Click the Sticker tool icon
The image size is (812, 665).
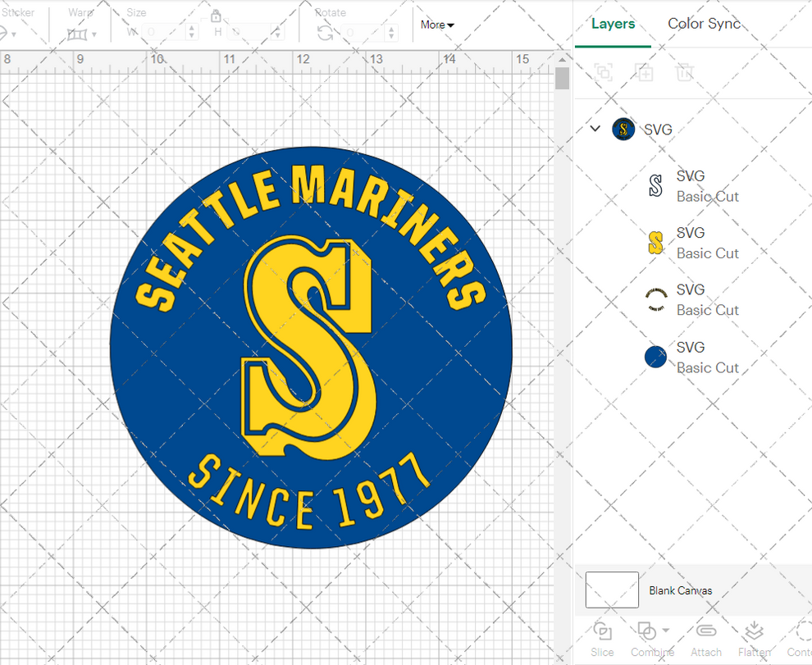pyautogui.click(x=8, y=31)
